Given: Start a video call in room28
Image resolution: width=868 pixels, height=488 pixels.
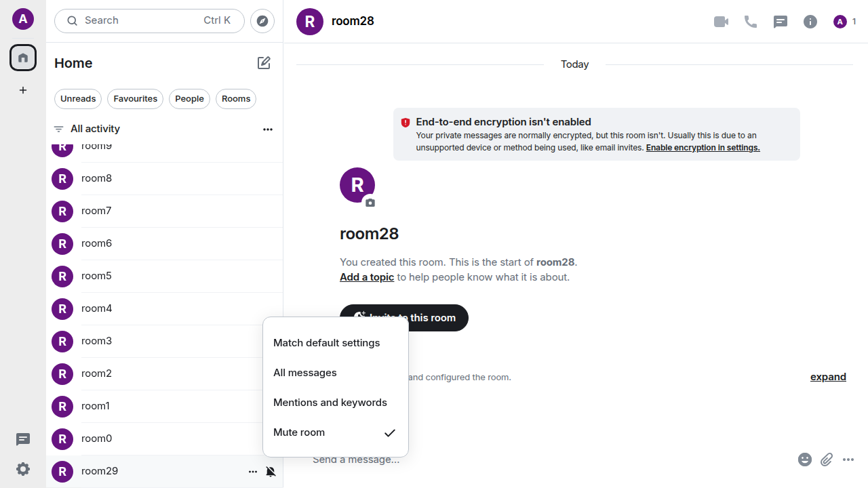Looking at the screenshot, I should pyautogui.click(x=721, y=22).
